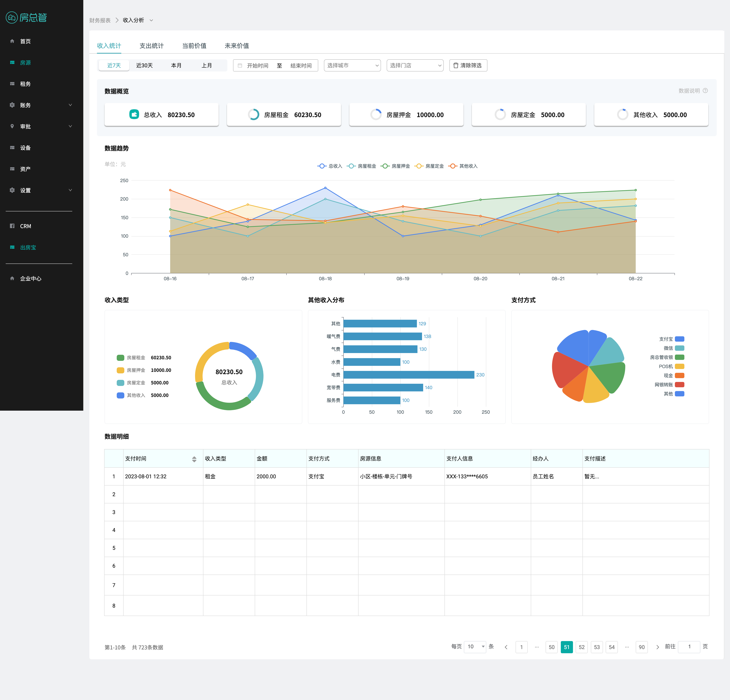
Task: Click the 审批 location pin icon
Action: 12,126
